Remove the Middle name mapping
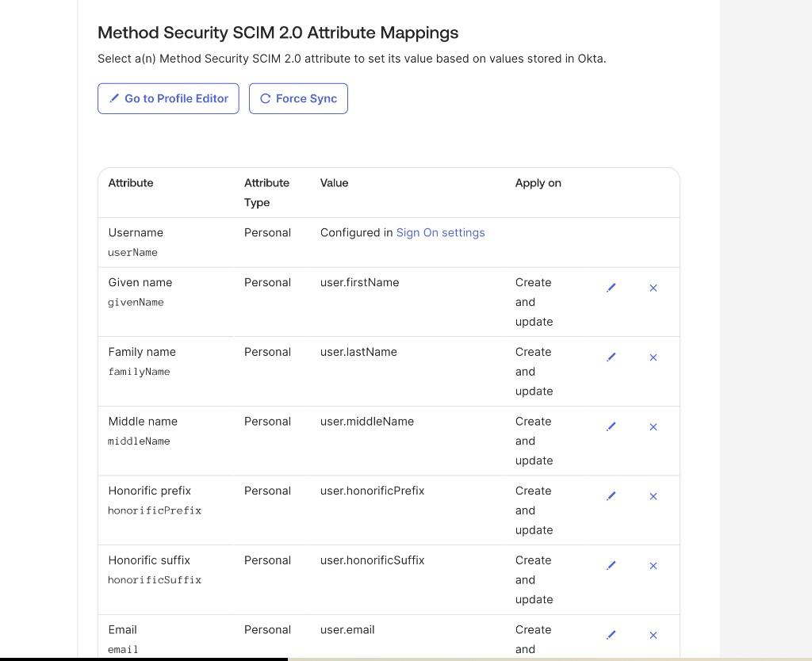 pos(653,426)
